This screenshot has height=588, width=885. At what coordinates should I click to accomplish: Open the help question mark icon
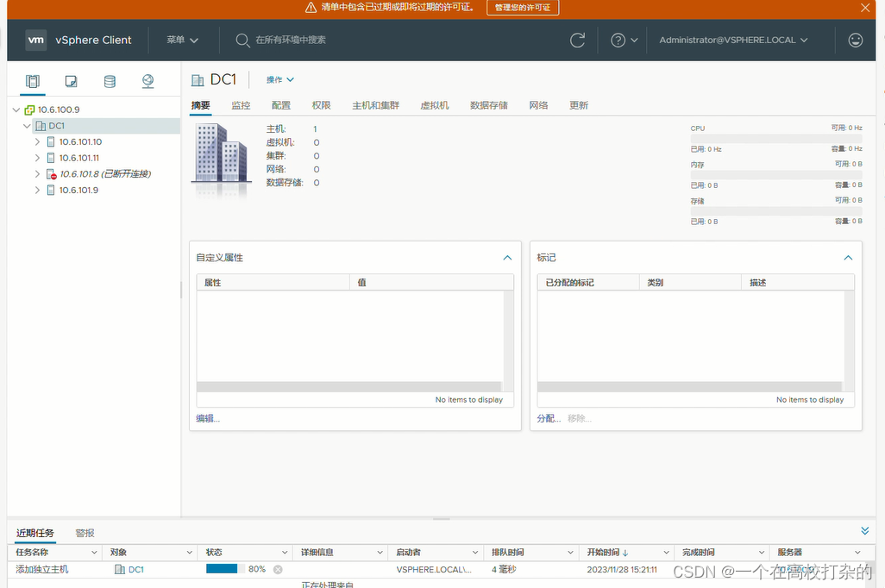(x=618, y=40)
